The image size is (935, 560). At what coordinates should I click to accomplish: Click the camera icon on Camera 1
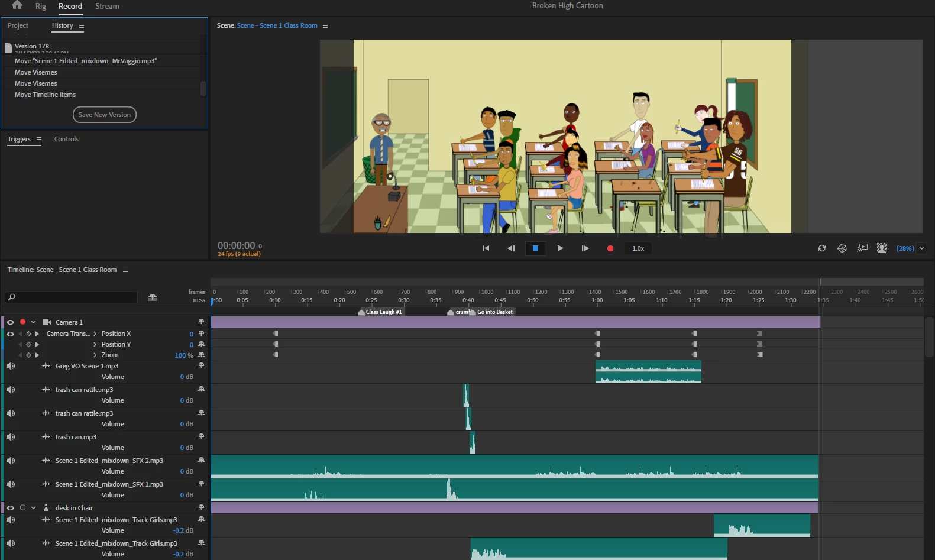click(x=47, y=322)
